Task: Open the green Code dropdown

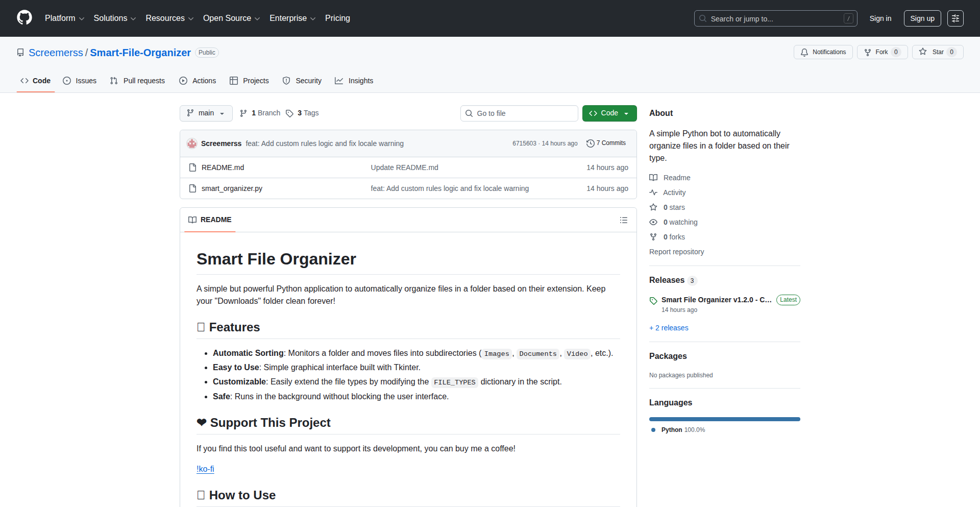Action: [x=609, y=113]
